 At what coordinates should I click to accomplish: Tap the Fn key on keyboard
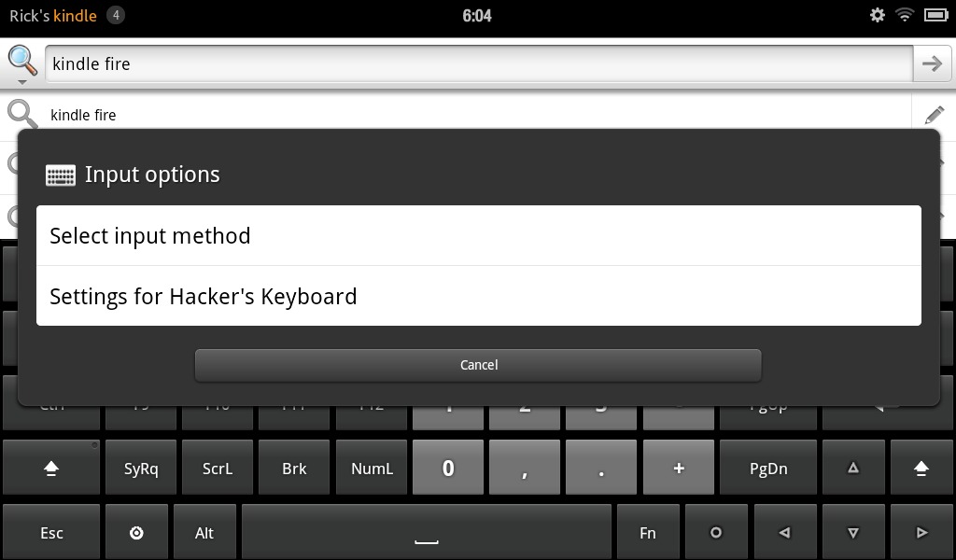(x=648, y=533)
